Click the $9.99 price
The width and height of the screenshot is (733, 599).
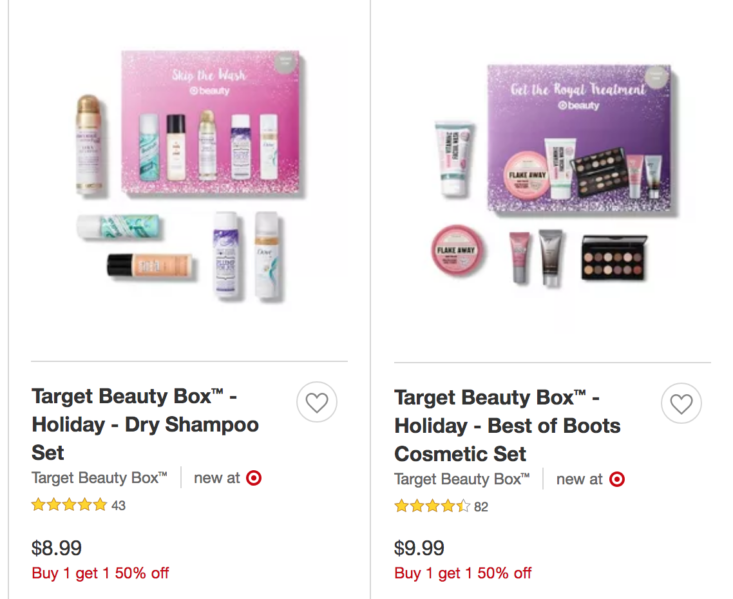[x=419, y=548]
